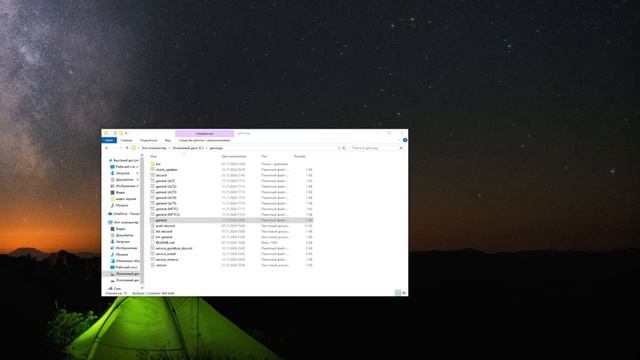The height and width of the screenshot is (360, 640).
Task: Select the check_updates file icon
Action: [153, 169]
